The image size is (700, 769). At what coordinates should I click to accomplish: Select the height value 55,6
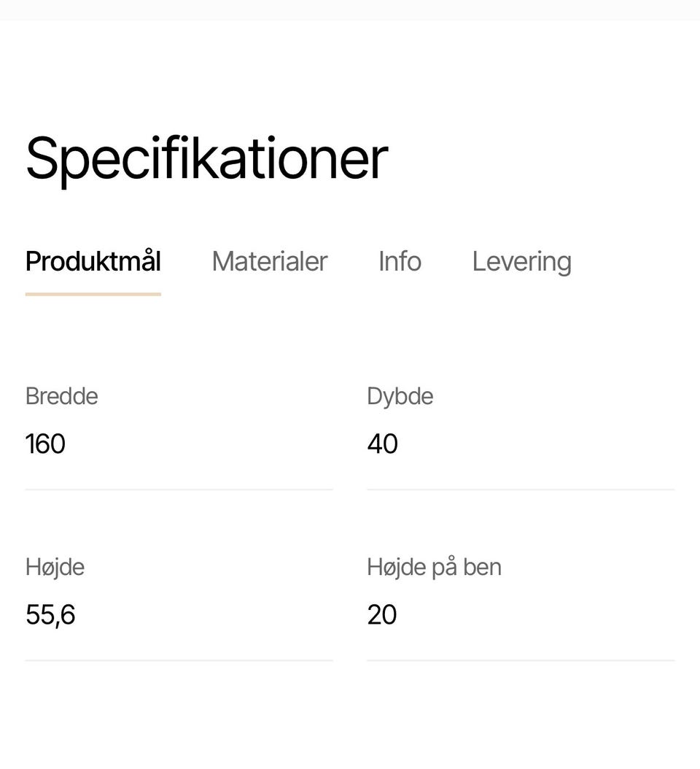coord(50,614)
